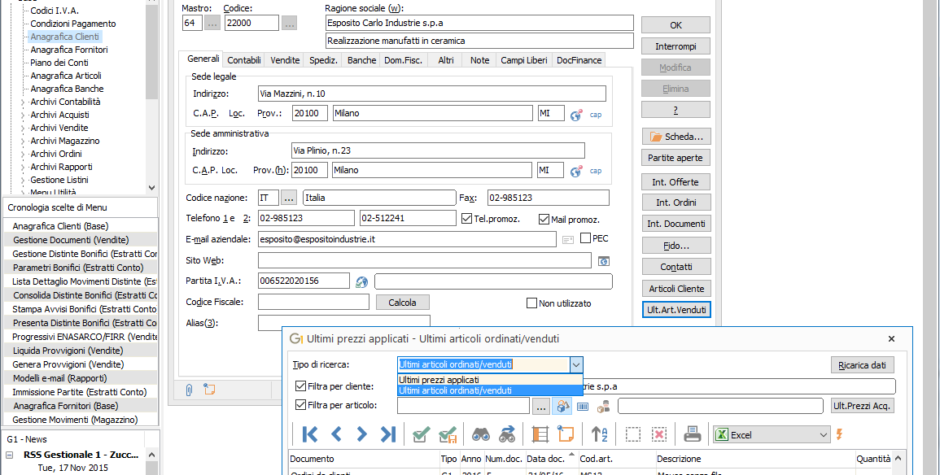940x475 pixels.
Task: Click the deselect icon with red X
Action: [x=659, y=434]
